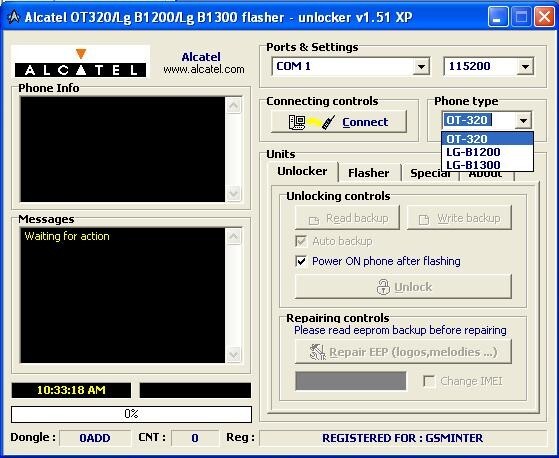The image size is (559, 458).
Task: Click Messages scrollbar down arrow
Action: pos(234,354)
